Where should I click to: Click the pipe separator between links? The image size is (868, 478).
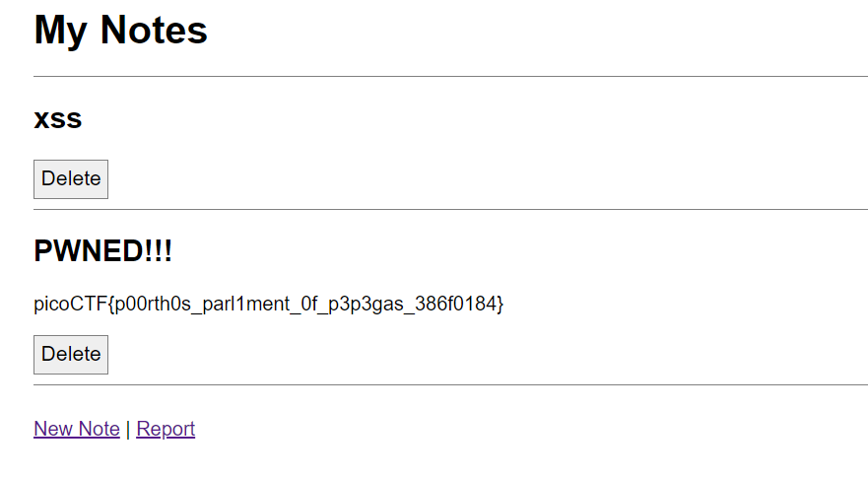click(x=128, y=429)
